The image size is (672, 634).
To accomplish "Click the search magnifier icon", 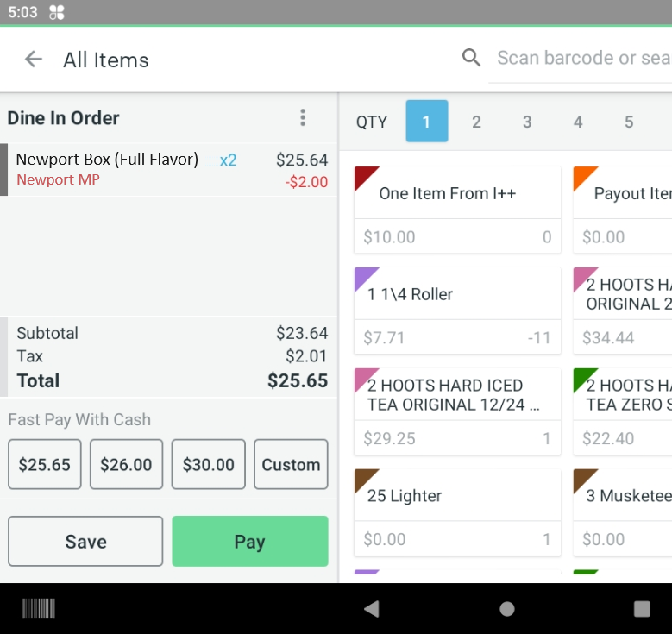I will [x=471, y=58].
